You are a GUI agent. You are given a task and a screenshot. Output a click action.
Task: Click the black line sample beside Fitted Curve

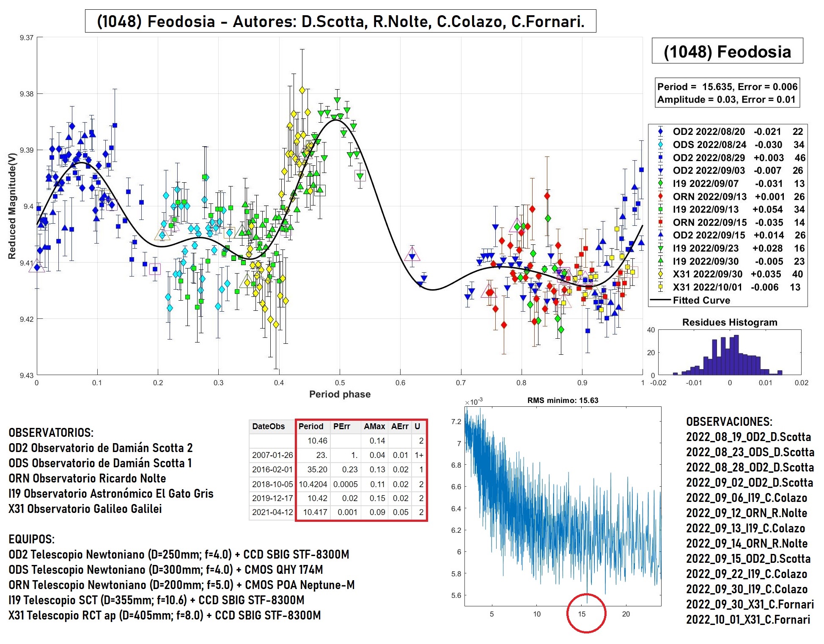(x=660, y=300)
